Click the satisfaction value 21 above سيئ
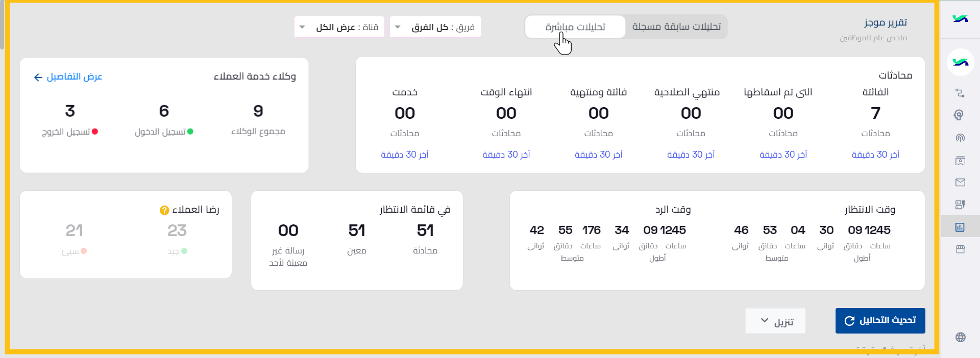 click(x=74, y=231)
